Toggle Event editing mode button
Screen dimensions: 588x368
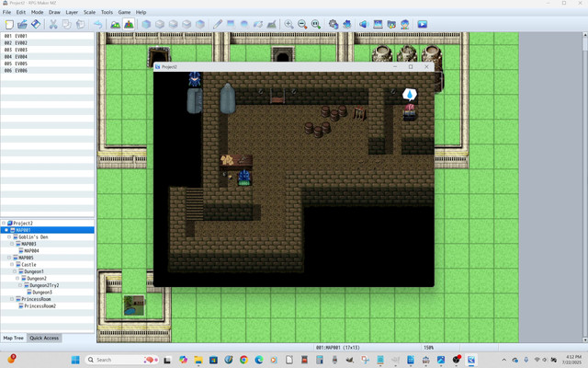tap(129, 25)
